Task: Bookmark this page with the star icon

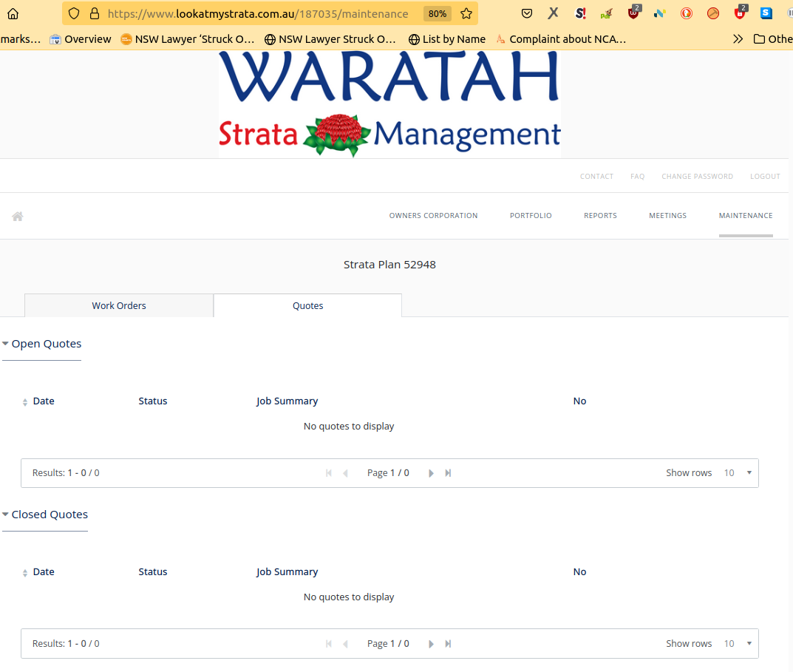Action: pyautogui.click(x=466, y=13)
